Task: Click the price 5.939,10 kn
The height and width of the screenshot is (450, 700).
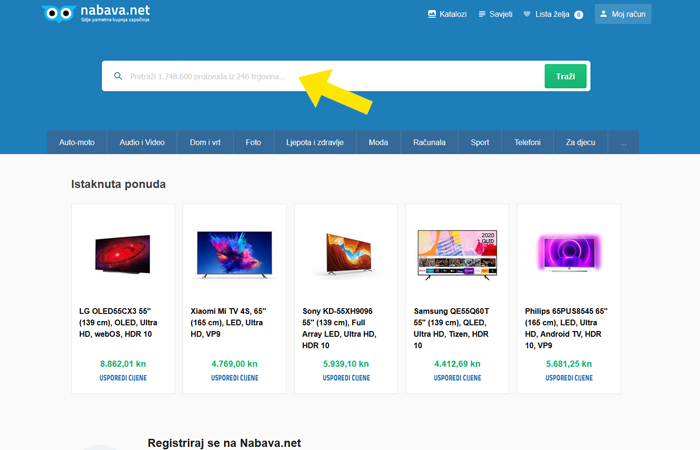Action: click(x=346, y=364)
